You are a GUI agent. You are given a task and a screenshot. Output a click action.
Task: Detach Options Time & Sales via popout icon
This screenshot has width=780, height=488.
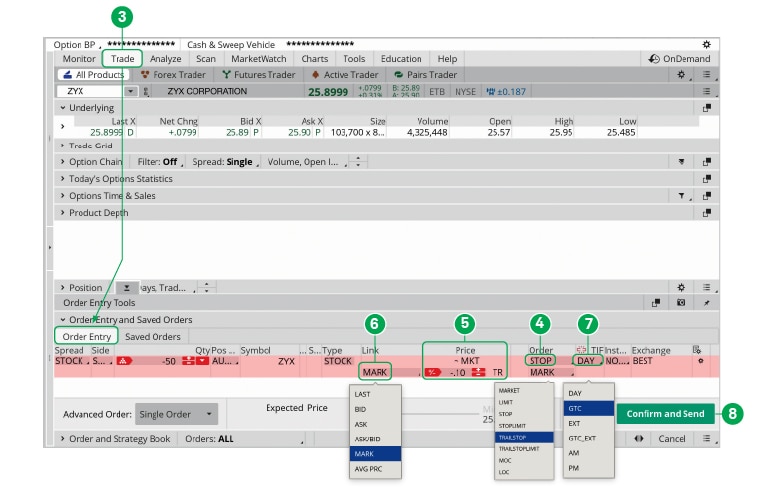(706, 196)
